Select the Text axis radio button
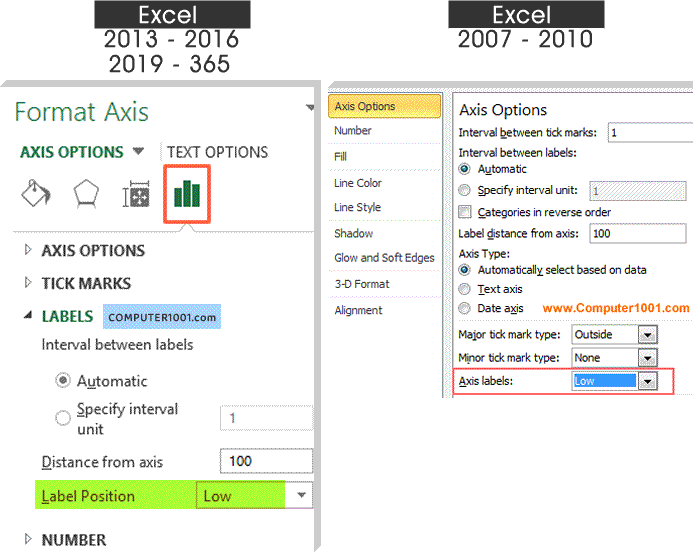 [465, 289]
